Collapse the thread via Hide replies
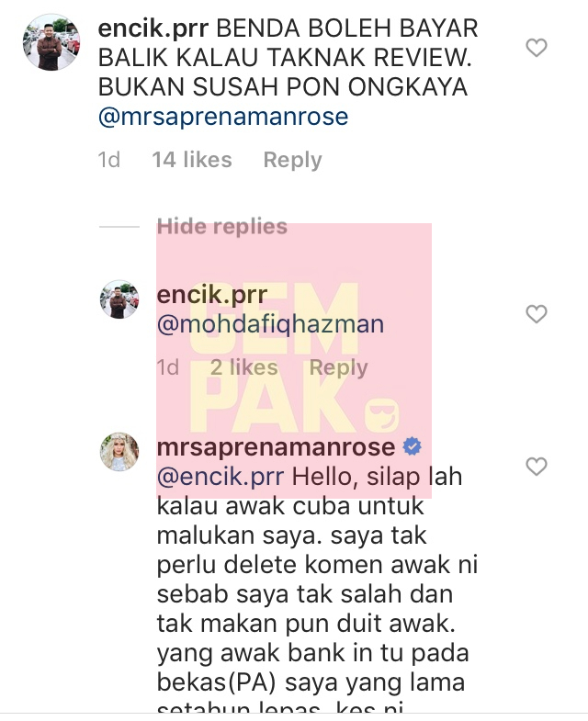The width and height of the screenshot is (588, 721). coord(221,226)
